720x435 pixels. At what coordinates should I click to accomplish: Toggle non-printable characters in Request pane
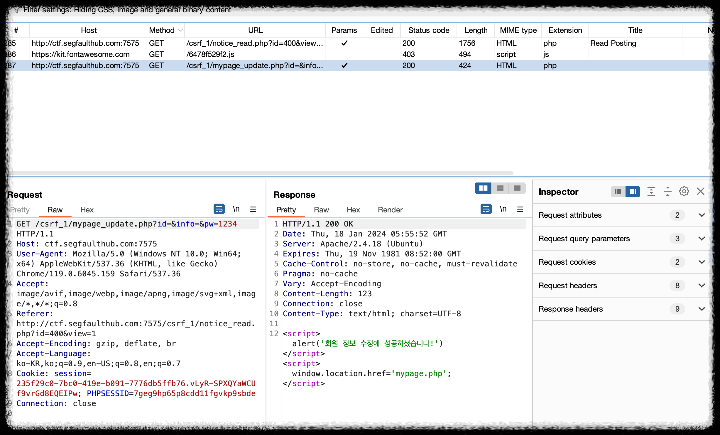[236, 209]
